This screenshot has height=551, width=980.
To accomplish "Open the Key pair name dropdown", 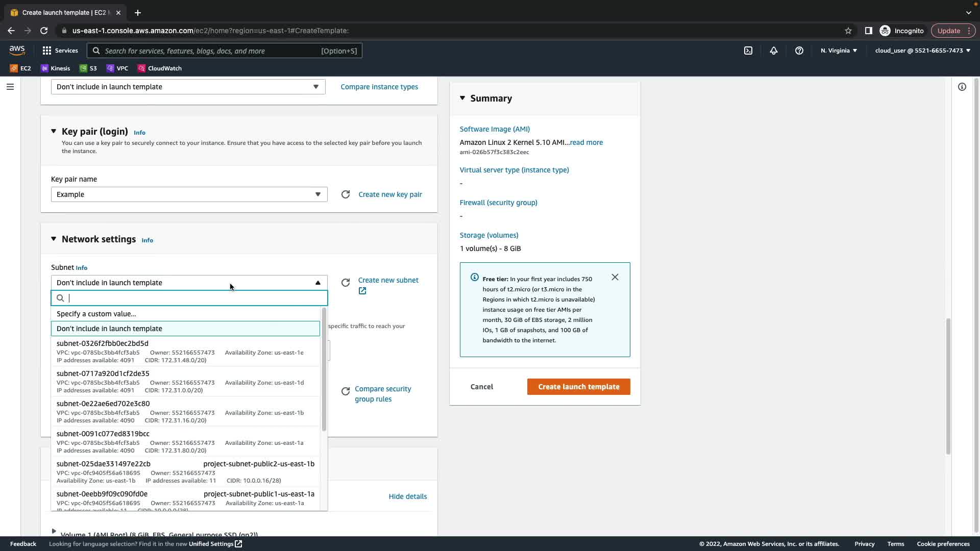I will [189, 194].
